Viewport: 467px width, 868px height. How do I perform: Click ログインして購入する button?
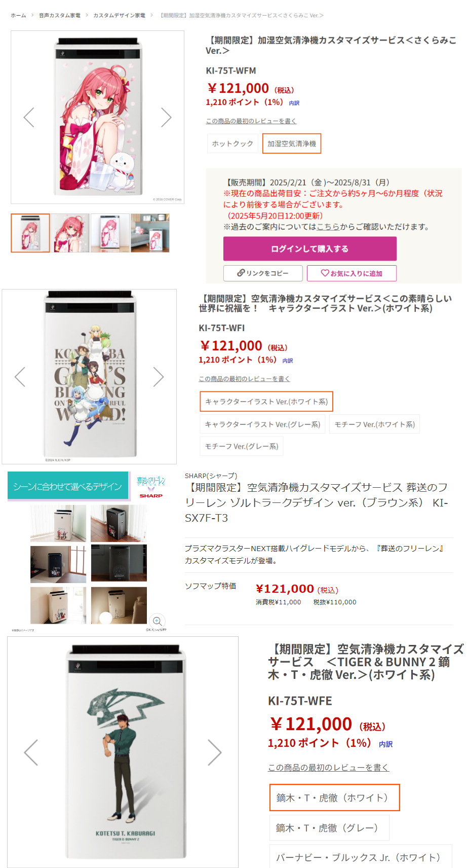(x=310, y=249)
